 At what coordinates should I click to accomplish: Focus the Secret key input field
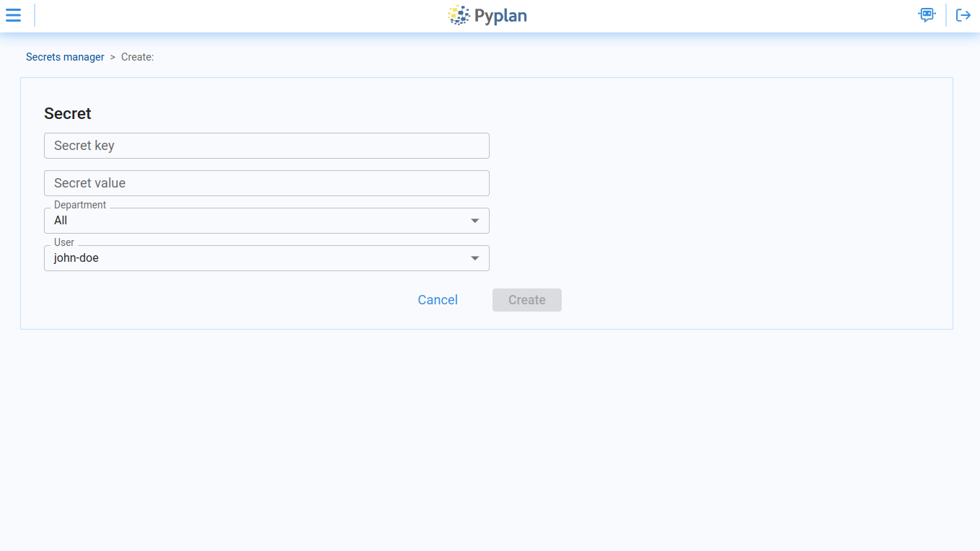(x=267, y=146)
